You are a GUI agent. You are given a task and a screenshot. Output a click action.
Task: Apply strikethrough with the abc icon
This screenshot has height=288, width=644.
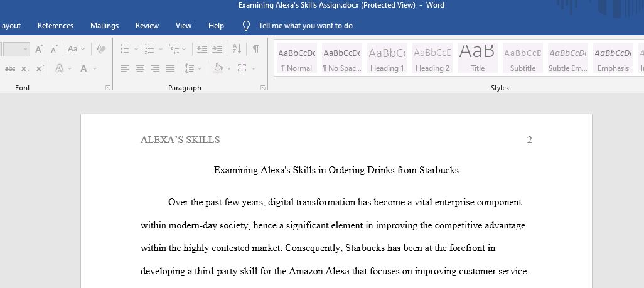coord(10,68)
